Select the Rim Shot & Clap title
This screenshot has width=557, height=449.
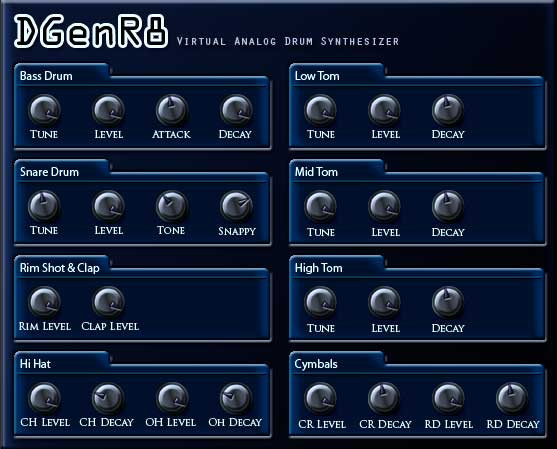coord(60,268)
